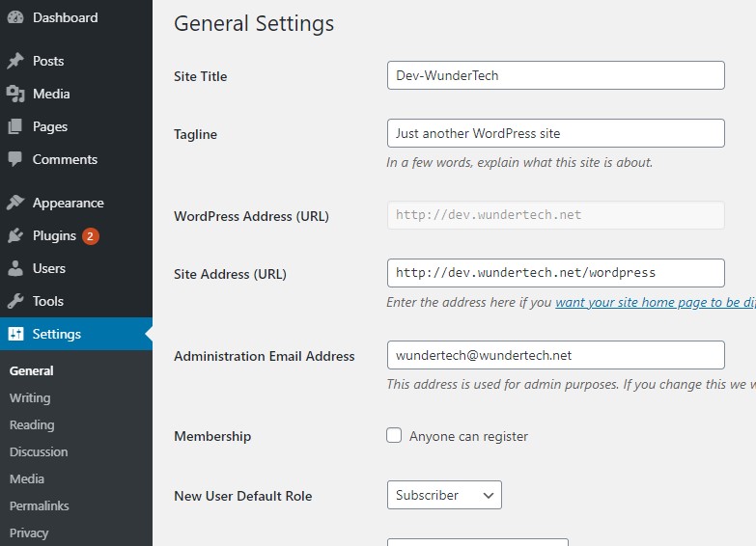Open the Privacy settings submenu

(29, 533)
